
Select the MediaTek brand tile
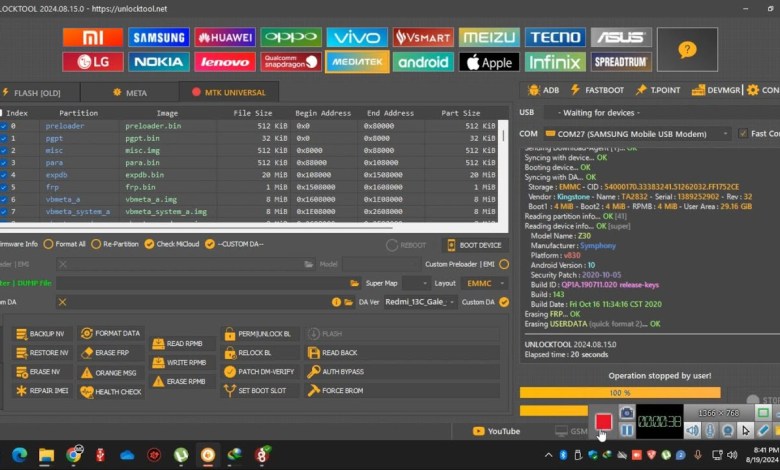[357, 62]
